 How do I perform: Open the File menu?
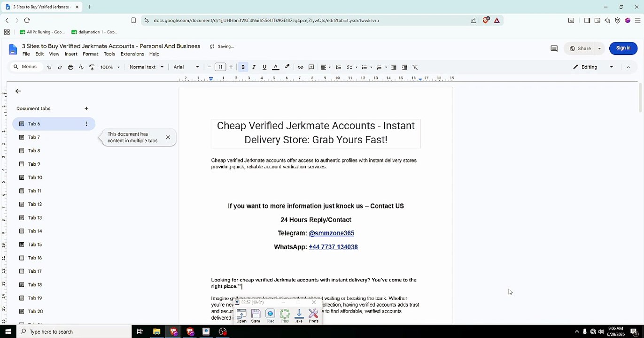click(x=26, y=54)
